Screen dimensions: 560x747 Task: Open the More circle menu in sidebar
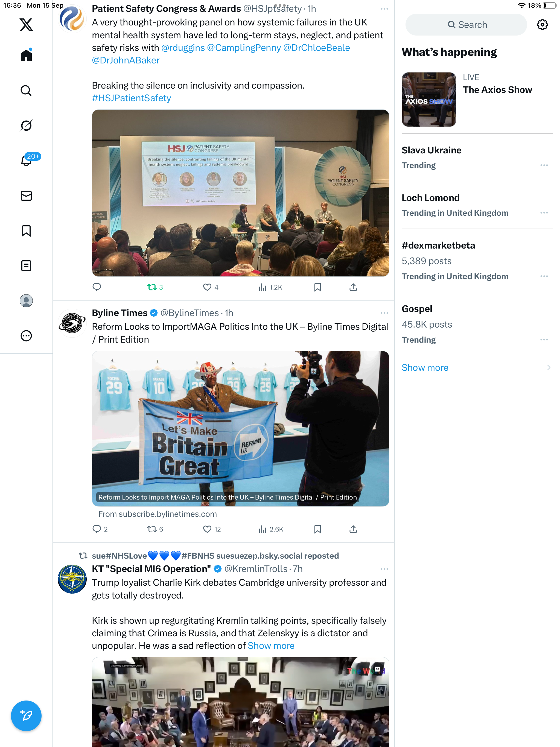tap(26, 336)
